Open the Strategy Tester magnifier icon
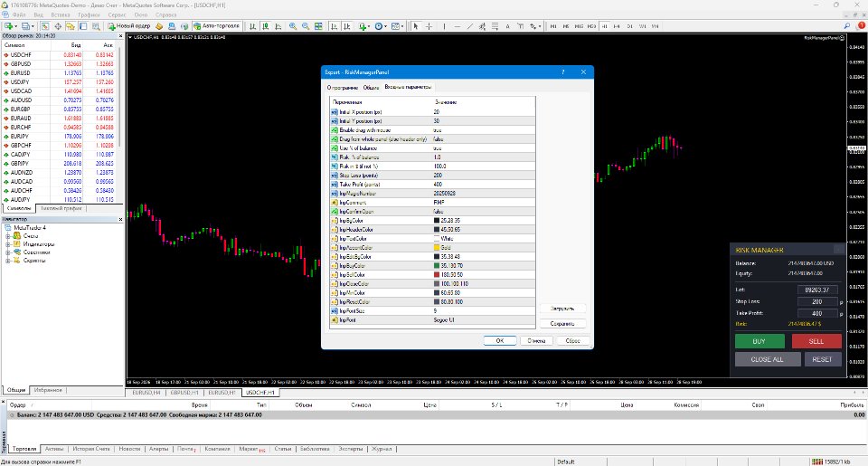The height and width of the screenshot is (466, 868). [96, 26]
